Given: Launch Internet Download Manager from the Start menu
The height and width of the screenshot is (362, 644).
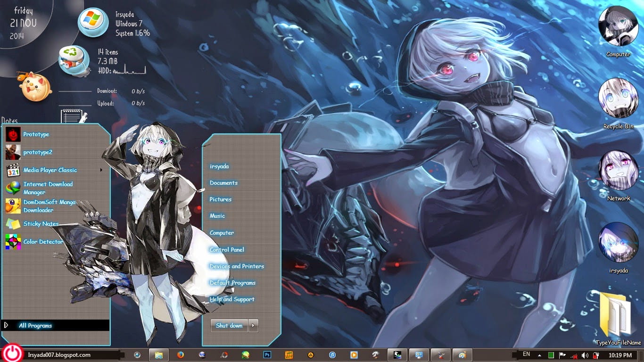Looking at the screenshot, I should pos(48,188).
